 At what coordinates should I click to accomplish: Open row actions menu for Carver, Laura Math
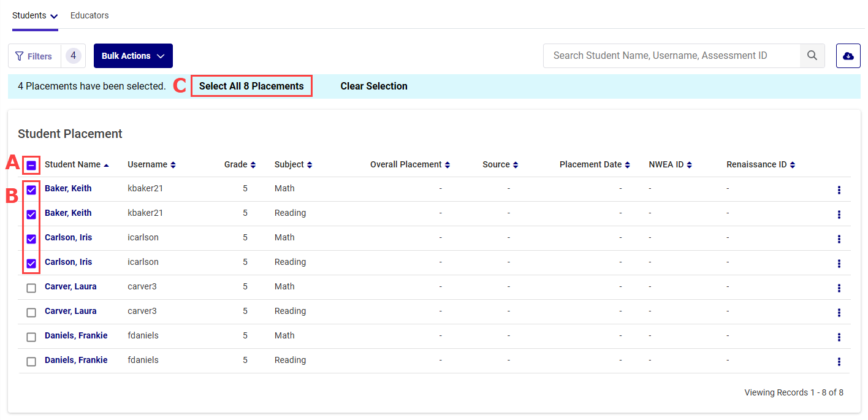pos(839,288)
